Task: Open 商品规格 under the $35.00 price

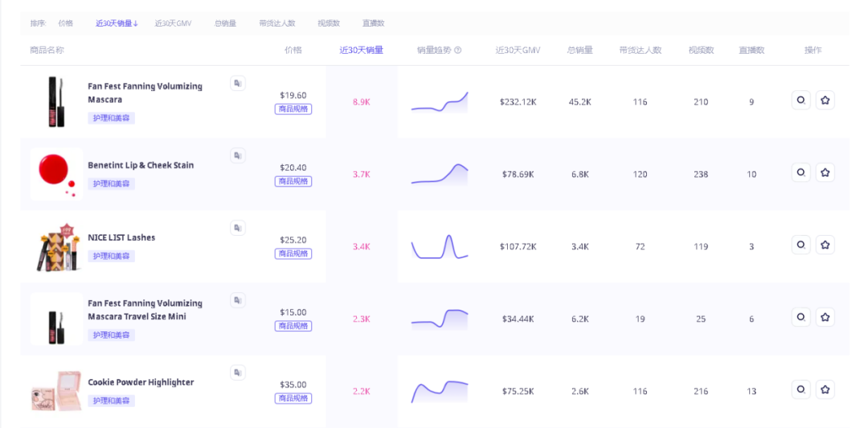Action: 293,399
